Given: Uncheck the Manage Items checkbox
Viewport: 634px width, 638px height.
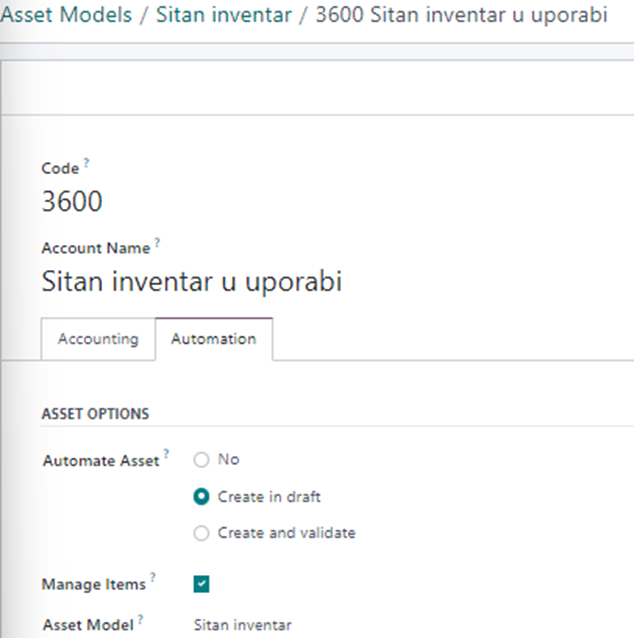Looking at the screenshot, I should tap(202, 584).
